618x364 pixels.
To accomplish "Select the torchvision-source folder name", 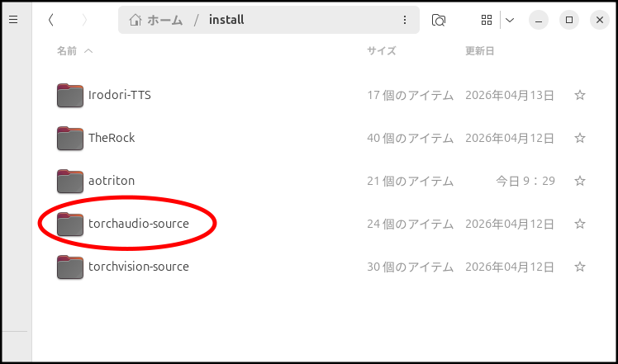I will coord(138,267).
